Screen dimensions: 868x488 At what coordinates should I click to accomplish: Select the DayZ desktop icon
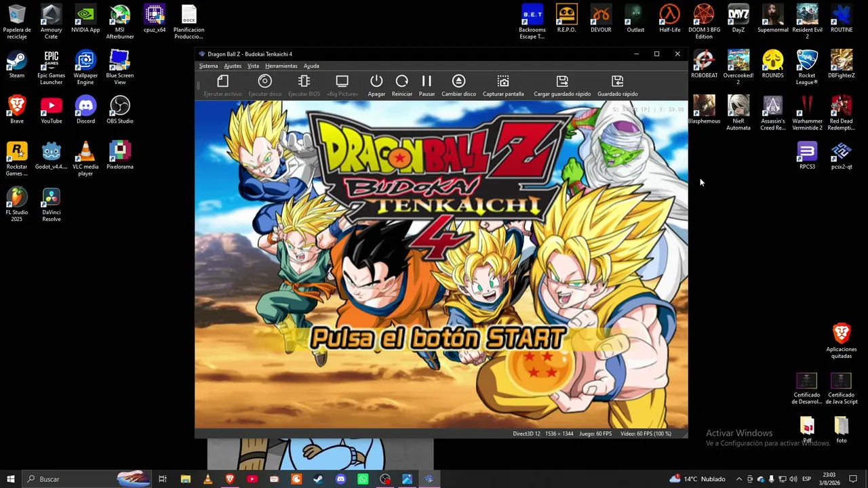pos(738,19)
